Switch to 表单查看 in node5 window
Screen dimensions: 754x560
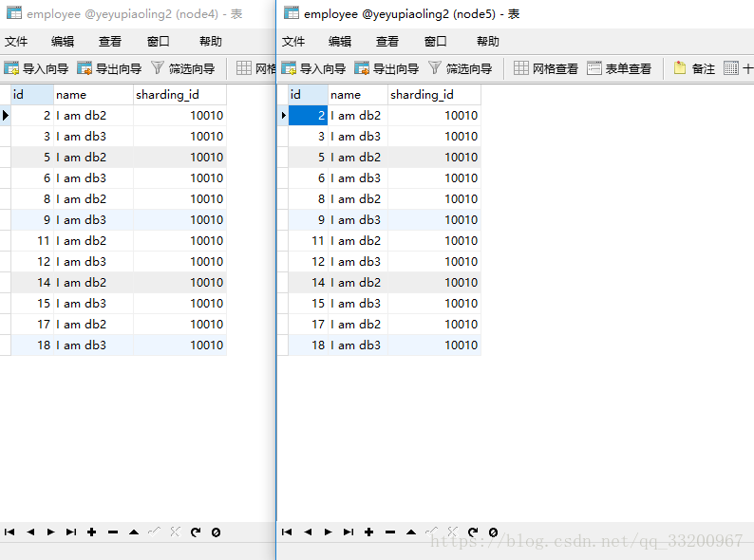(x=619, y=68)
